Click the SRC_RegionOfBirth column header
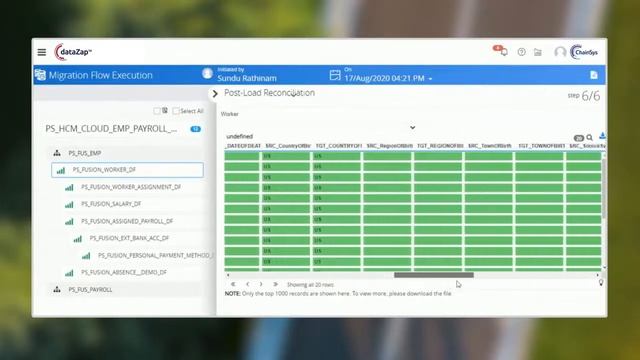 click(389, 146)
